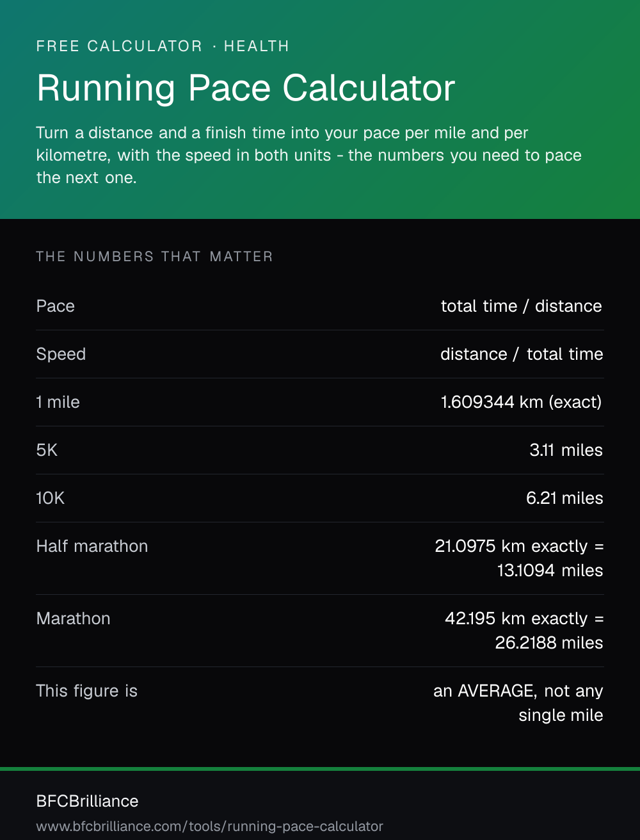
Task: Select the Pace row label
Action: tap(56, 306)
